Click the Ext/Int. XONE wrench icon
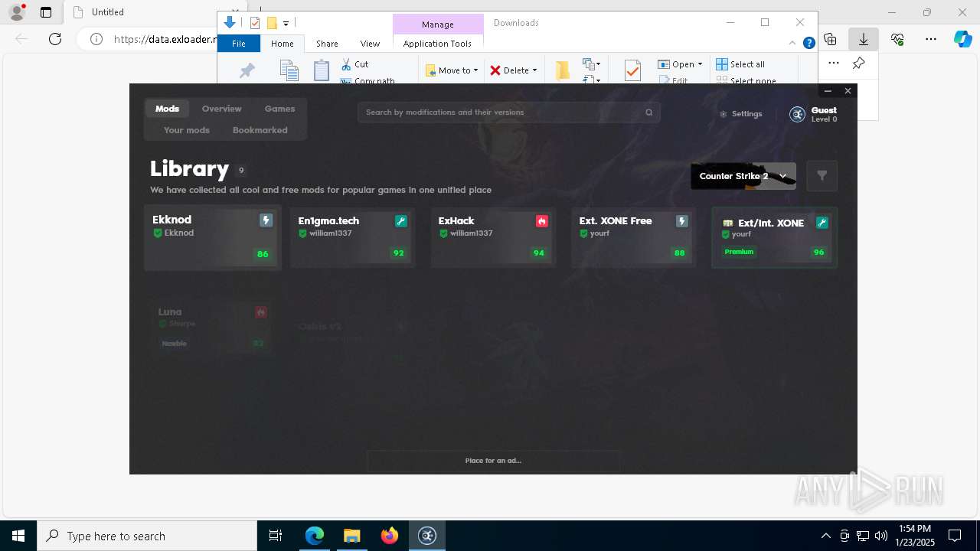This screenshot has width=980, height=551. point(822,223)
